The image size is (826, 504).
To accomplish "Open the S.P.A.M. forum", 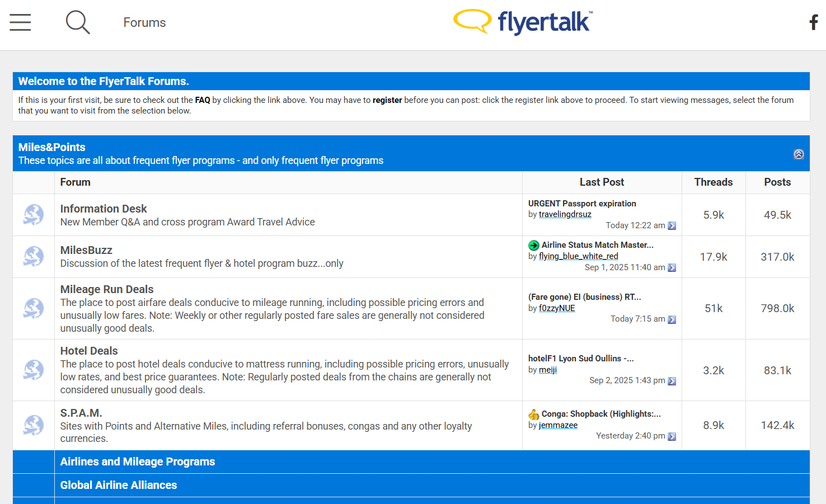I will [x=81, y=413].
